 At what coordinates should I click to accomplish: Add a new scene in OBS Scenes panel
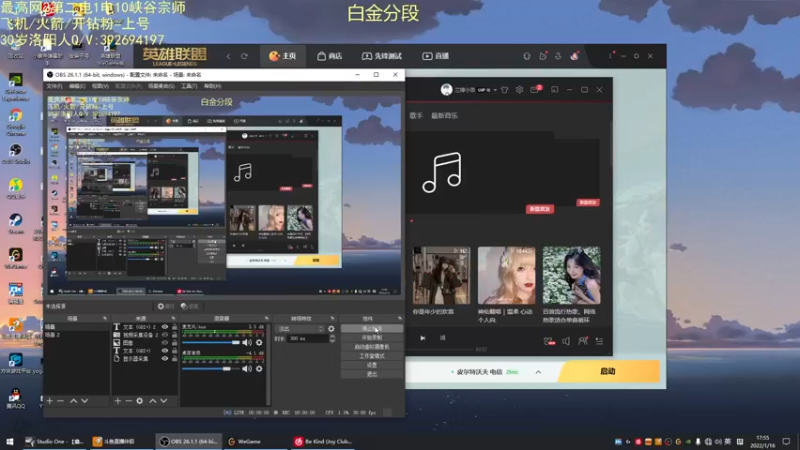click(x=49, y=401)
